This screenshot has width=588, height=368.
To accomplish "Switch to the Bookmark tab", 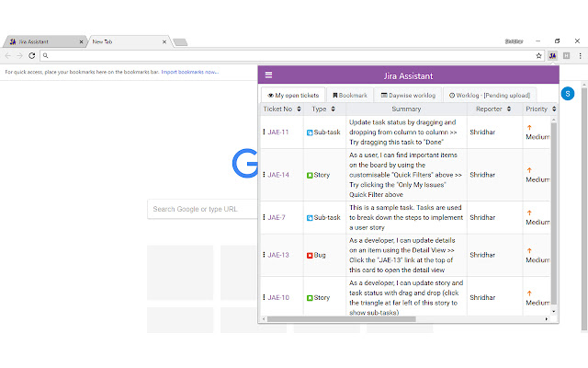I will (x=350, y=96).
